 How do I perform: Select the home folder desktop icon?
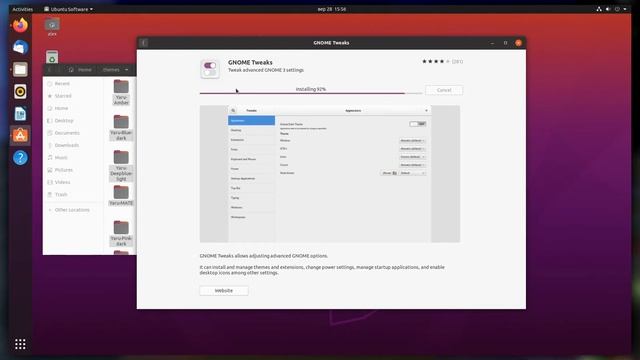pos(52,27)
